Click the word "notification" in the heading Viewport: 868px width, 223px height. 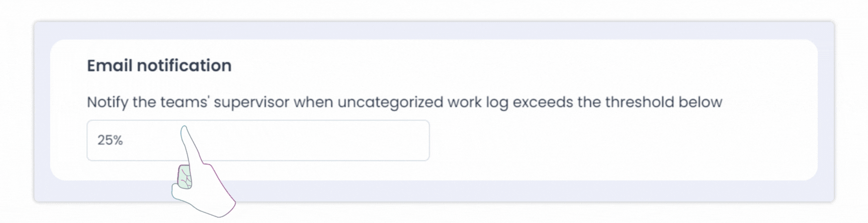pos(184,66)
